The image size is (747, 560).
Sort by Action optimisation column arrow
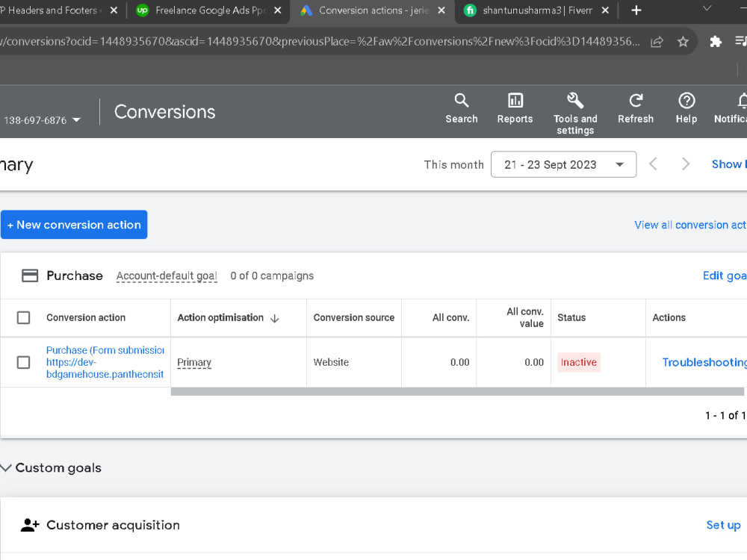click(x=274, y=318)
